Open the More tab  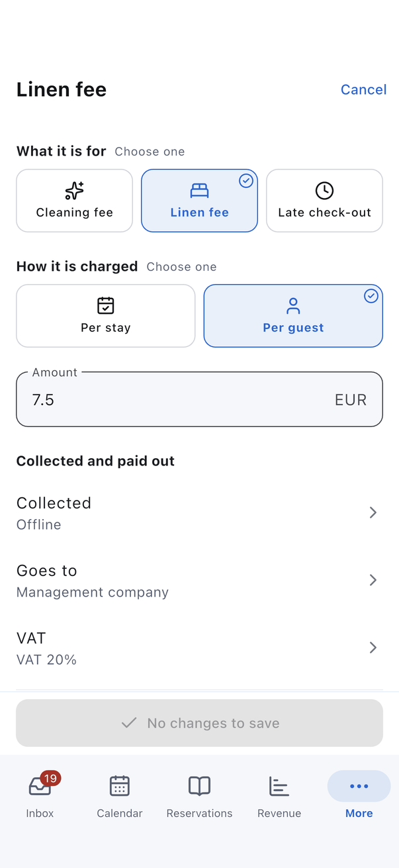pyautogui.click(x=359, y=795)
